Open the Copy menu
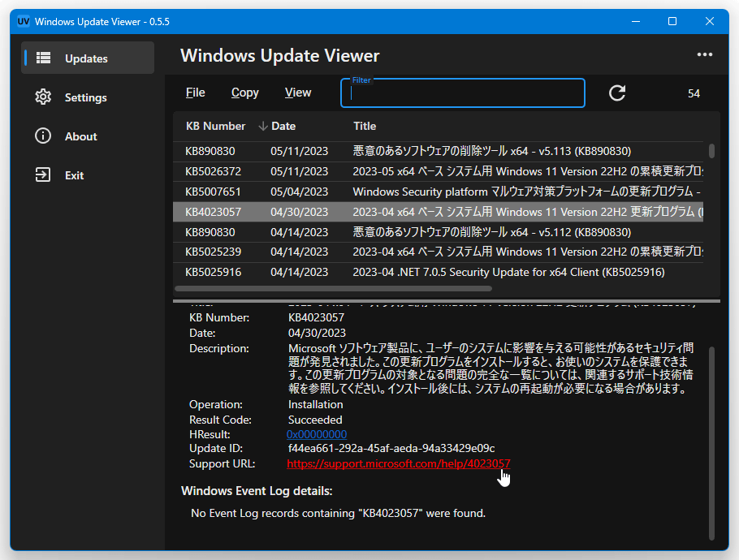The width and height of the screenshot is (739, 560). (x=244, y=93)
